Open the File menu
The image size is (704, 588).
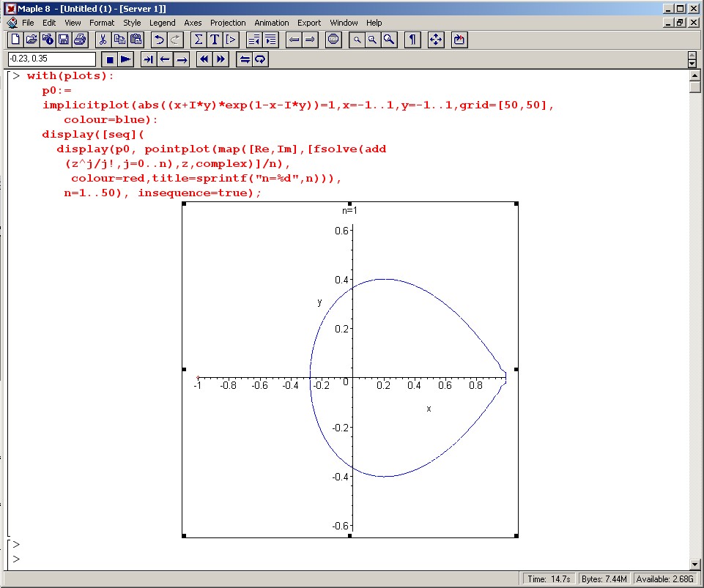[x=28, y=23]
